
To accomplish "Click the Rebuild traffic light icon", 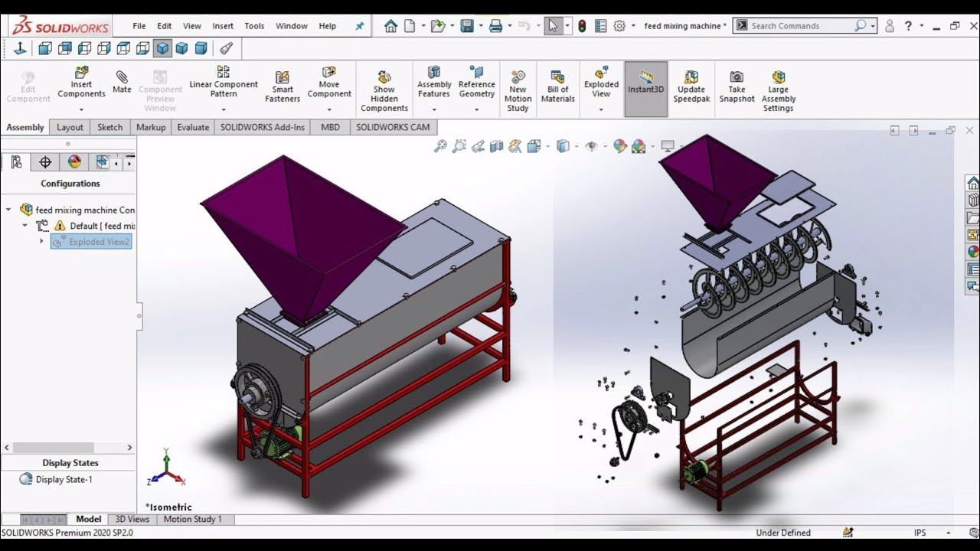I will point(582,26).
